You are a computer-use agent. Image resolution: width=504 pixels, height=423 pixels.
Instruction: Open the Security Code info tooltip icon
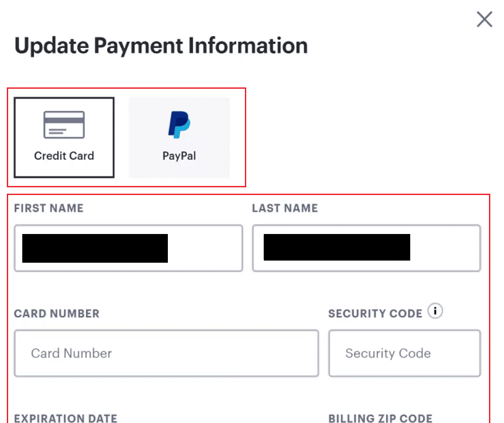pyautogui.click(x=435, y=311)
